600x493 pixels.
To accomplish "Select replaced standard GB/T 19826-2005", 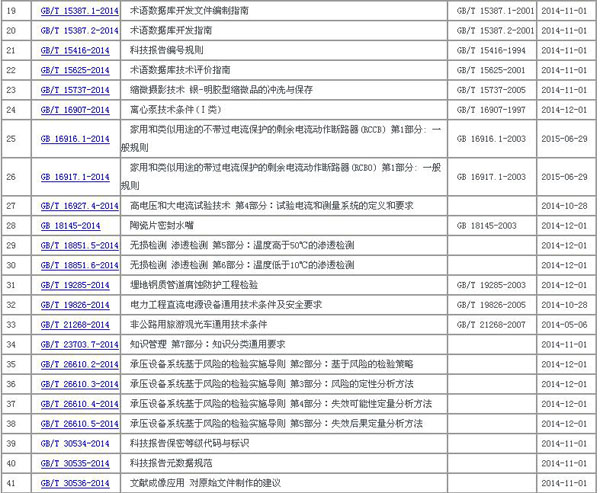I will pos(491,305).
